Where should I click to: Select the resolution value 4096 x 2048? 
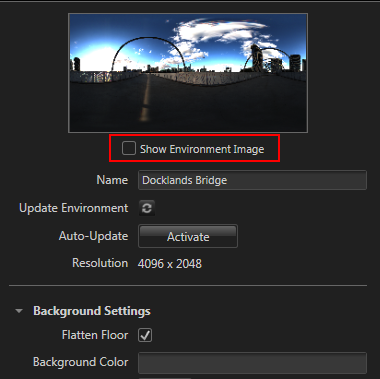[x=170, y=264]
